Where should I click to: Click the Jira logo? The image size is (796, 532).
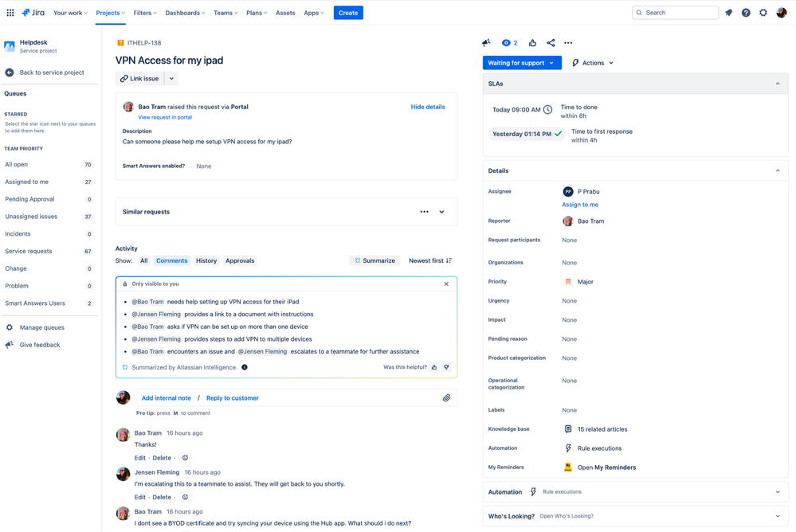(x=33, y=13)
